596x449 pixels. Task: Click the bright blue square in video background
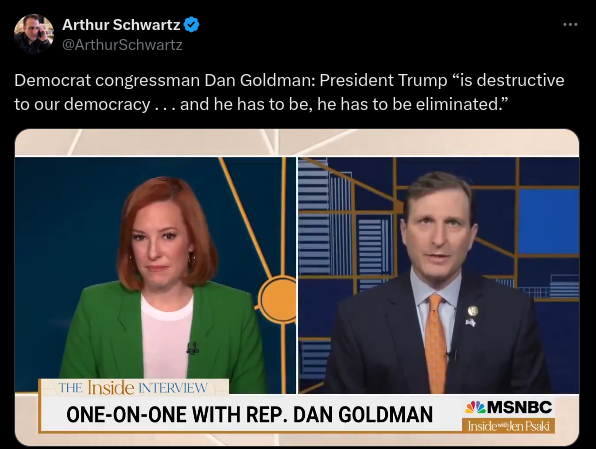point(548,221)
